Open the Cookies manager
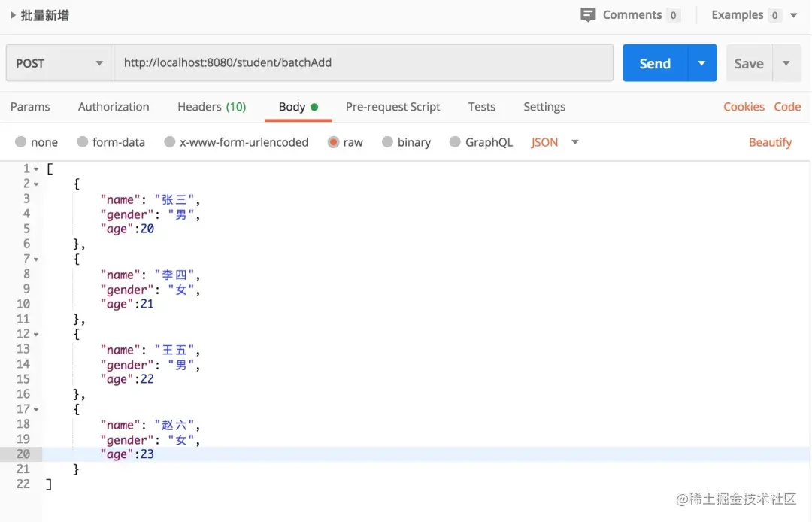812x522 pixels. (x=744, y=107)
